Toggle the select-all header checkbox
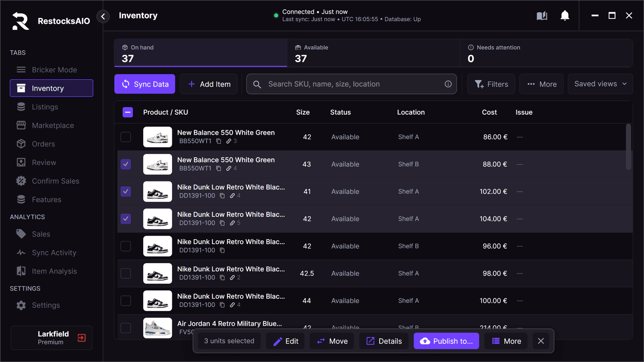This screenshot has height=362, width=644. 128,112
